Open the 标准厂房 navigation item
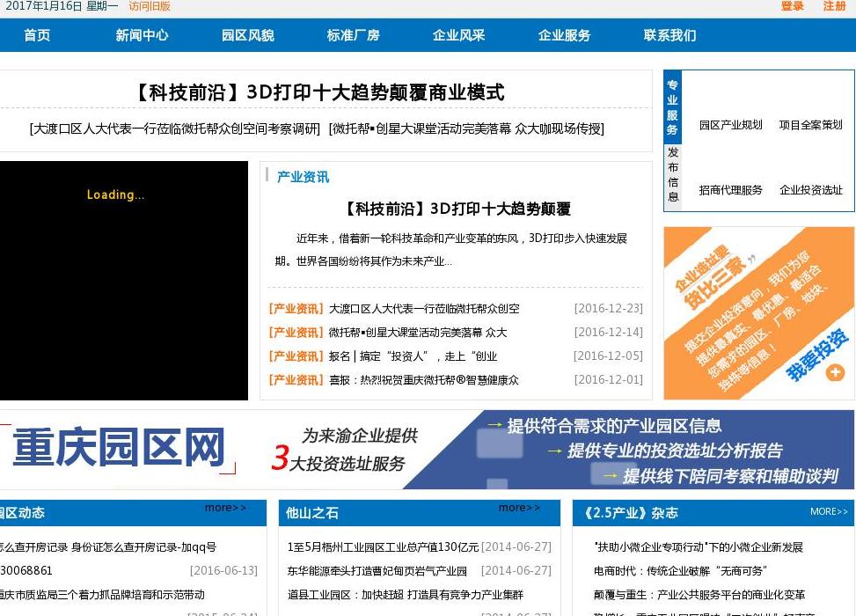The image size is (856, 616). (x=353, y=35)
